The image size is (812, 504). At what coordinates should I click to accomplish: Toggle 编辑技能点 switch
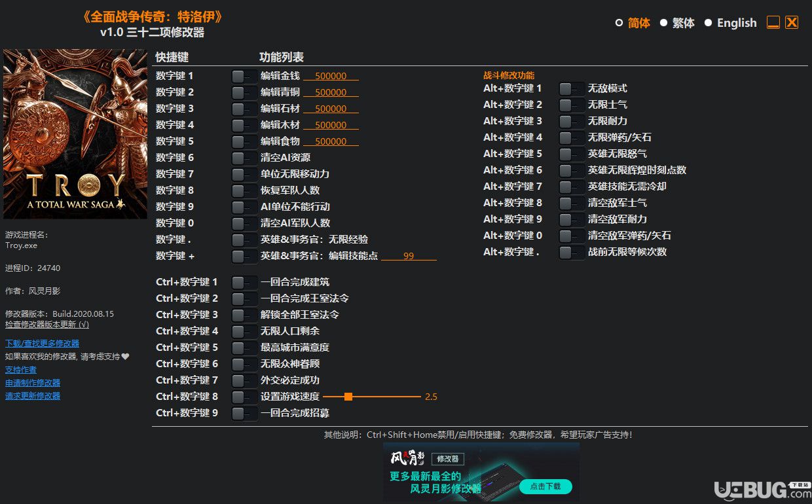pos(244,256)
